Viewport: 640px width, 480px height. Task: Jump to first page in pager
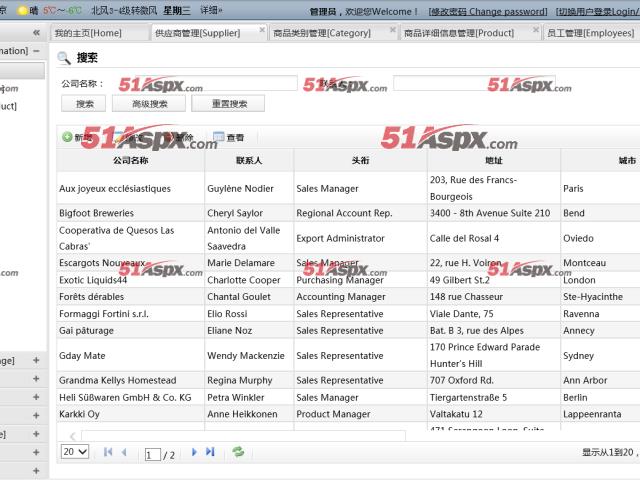point(108,452)
